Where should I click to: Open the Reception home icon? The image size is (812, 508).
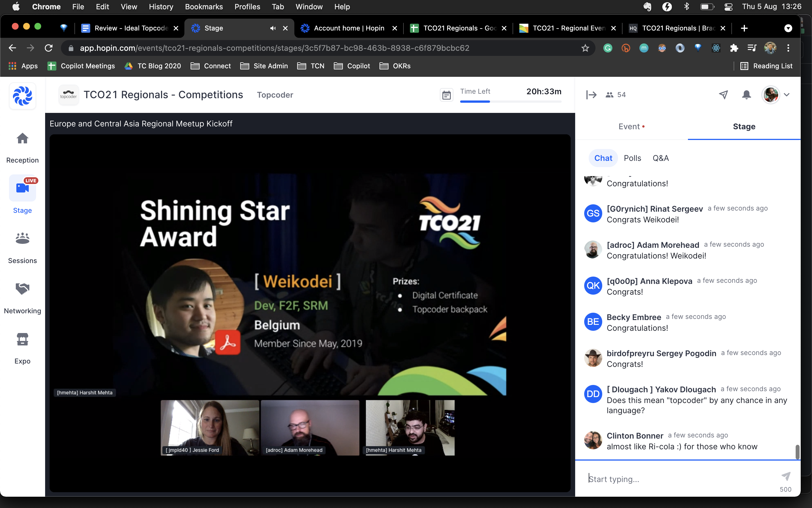pos(23,138)
